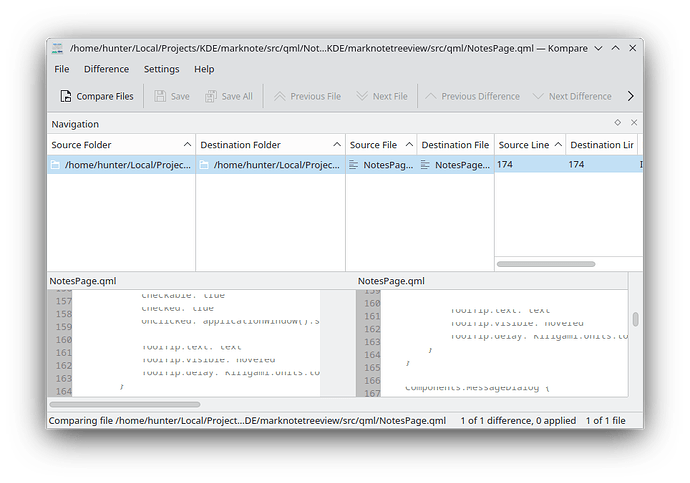Screen dimensions: 690x483
Task: Open the Difference menu
Action: (106, 69)
